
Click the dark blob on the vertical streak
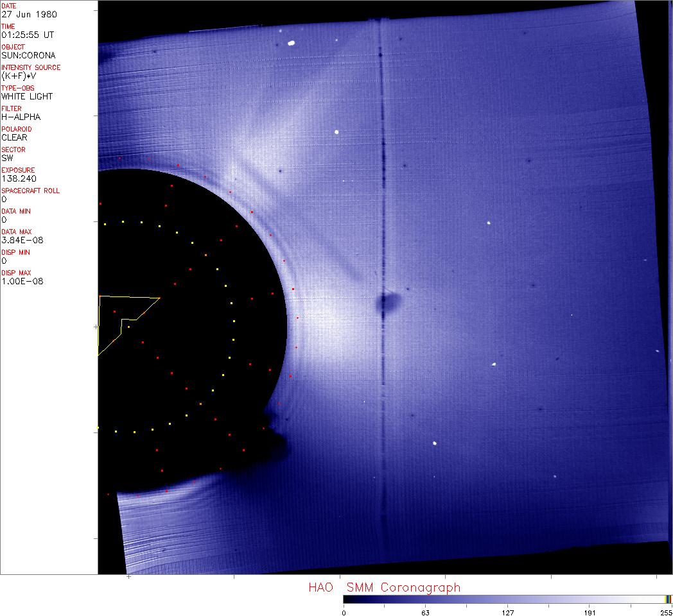[387, 302]
